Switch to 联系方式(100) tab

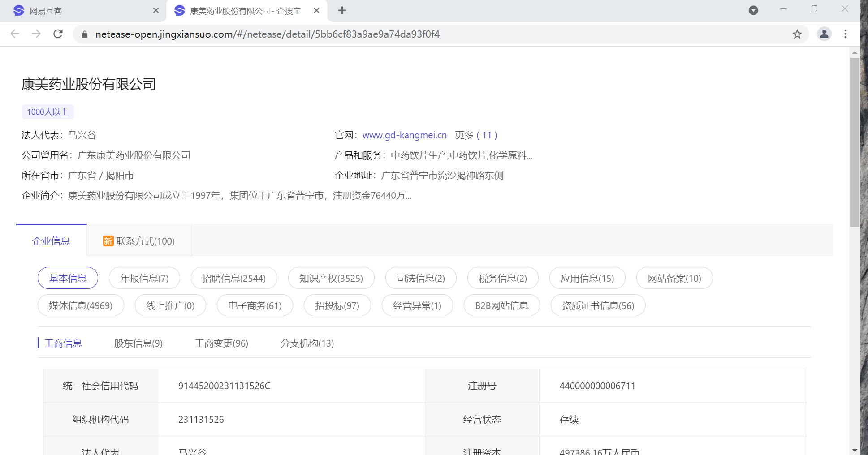click(x=139, y=241)
